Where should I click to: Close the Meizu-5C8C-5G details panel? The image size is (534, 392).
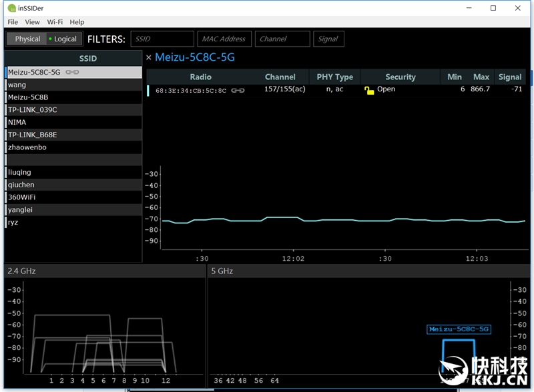click(148, 57)
